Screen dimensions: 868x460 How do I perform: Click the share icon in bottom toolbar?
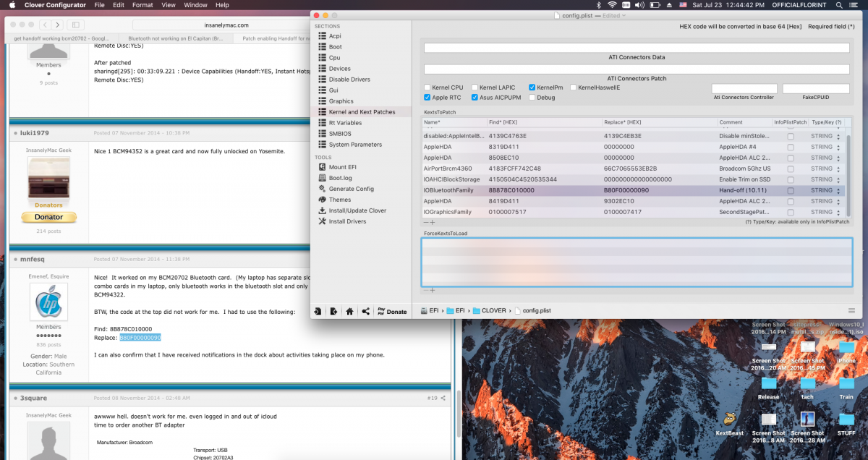pos(365,312)
